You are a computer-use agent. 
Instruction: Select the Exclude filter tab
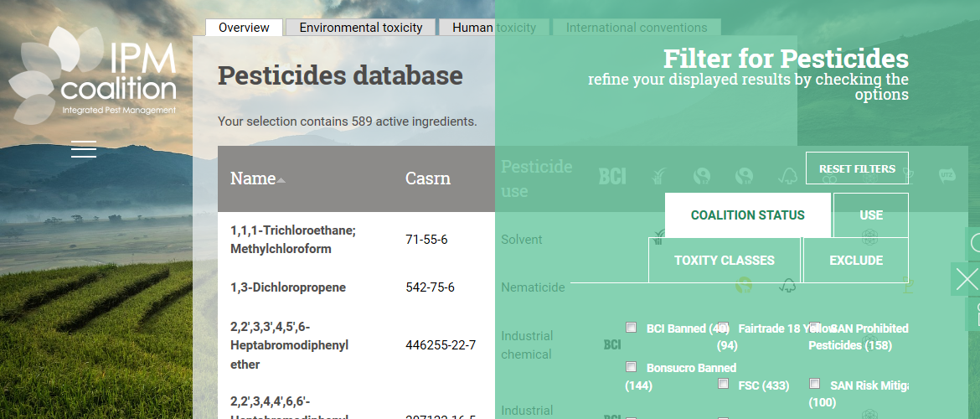click(856, 260)
